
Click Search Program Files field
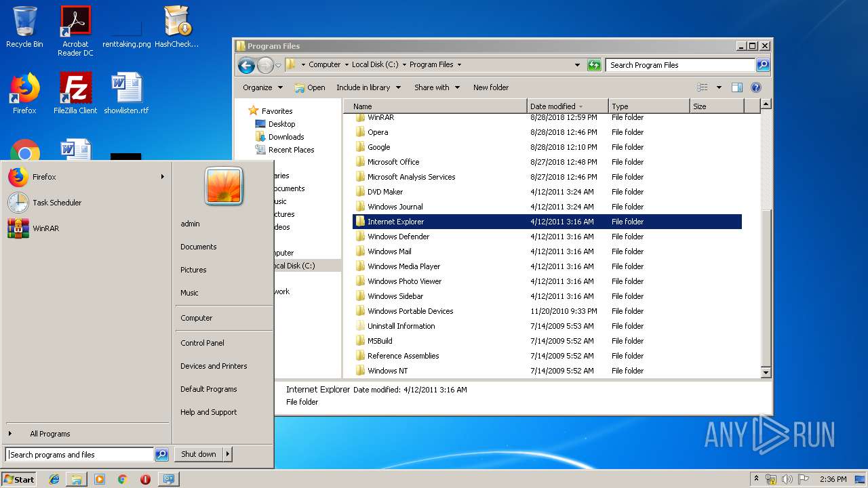[680, 65]
